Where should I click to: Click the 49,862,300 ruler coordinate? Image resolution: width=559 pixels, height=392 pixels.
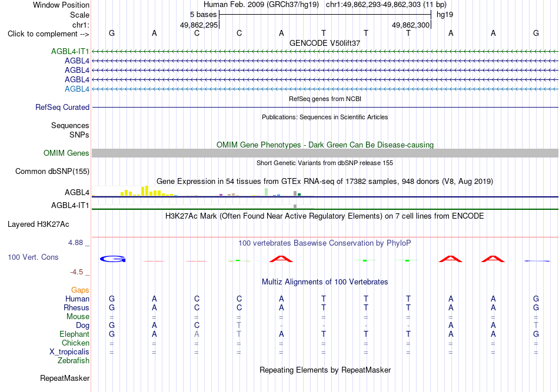(410, 25)
